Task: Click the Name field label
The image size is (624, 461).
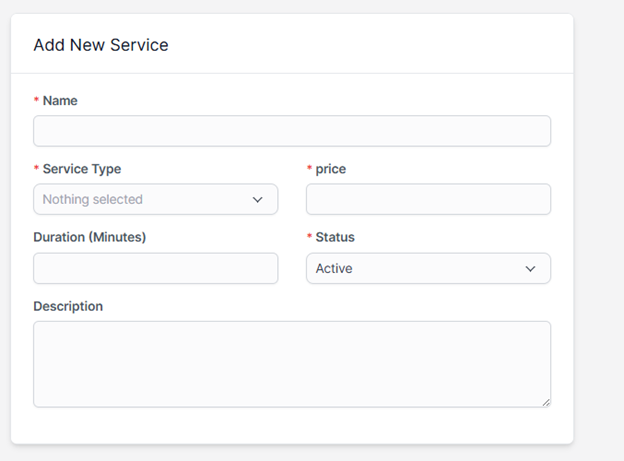Action: coord(60,101)
